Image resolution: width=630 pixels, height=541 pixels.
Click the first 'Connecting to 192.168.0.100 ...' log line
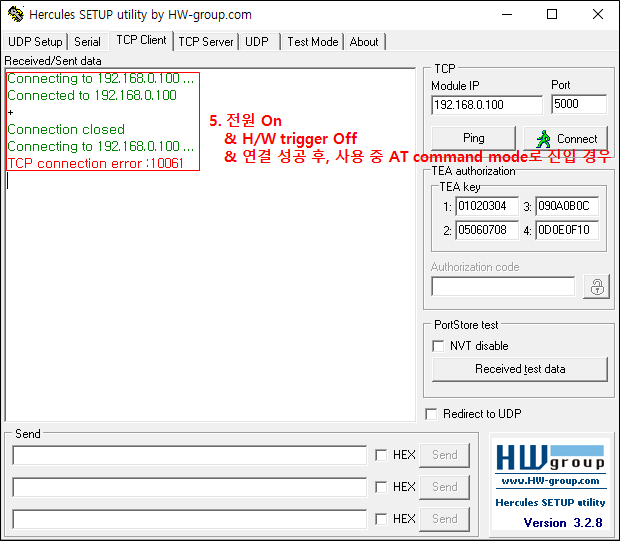click(x=100, y=78)
